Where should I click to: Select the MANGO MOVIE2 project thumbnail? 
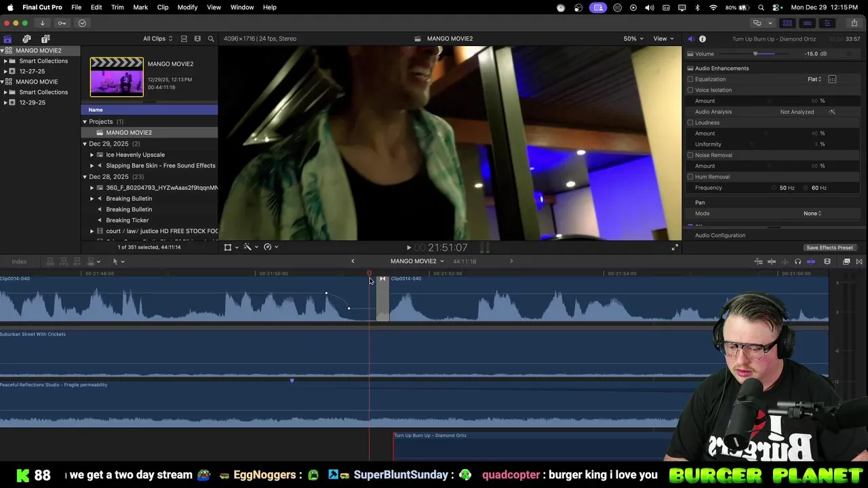pyautogui.click(x=117, y=77)
